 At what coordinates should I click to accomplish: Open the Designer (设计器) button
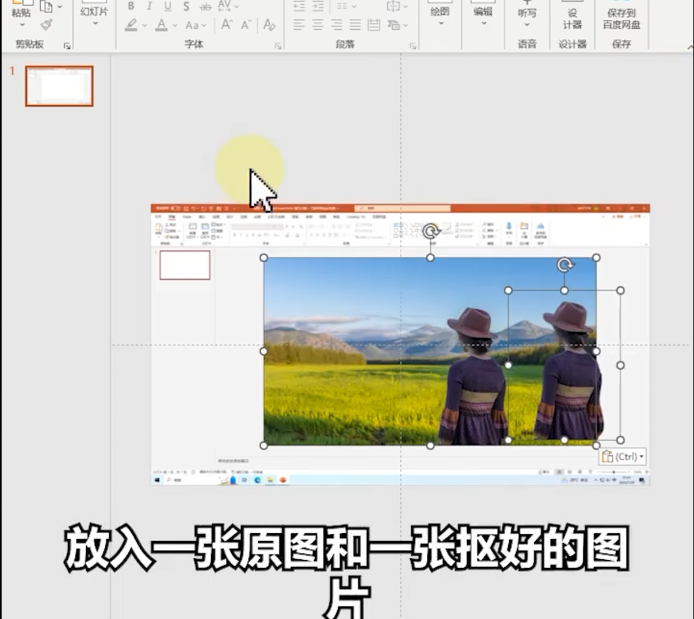tap(572, 16)
